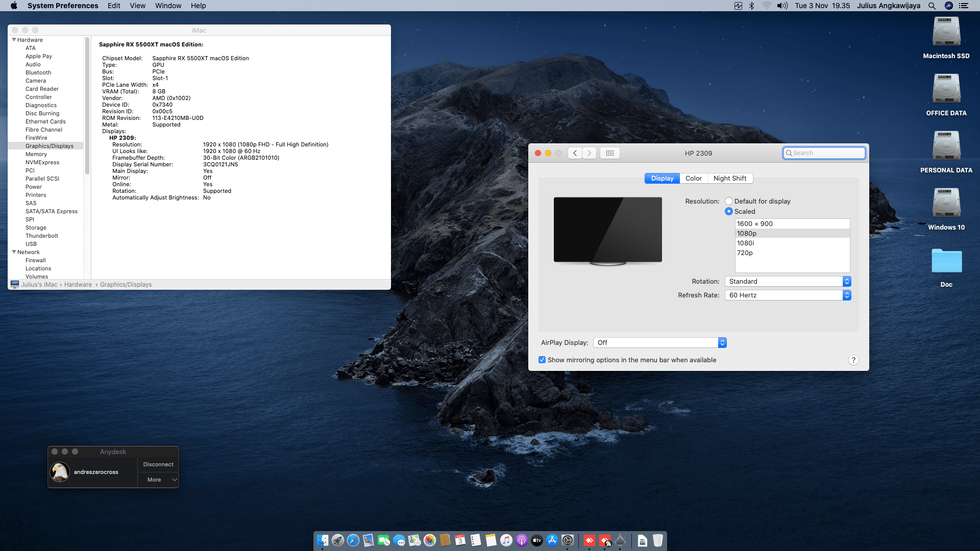Open Reminders from the Dock
The image size is (980, 551).
pos(476,540)
